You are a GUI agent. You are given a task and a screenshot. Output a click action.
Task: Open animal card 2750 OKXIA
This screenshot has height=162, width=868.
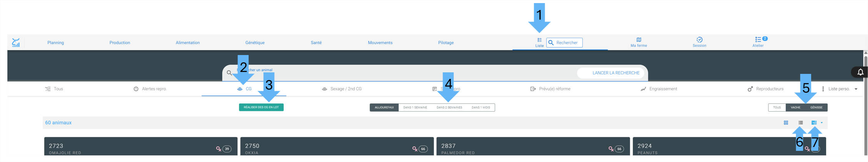pyautogui.click(x=337, y=146)
